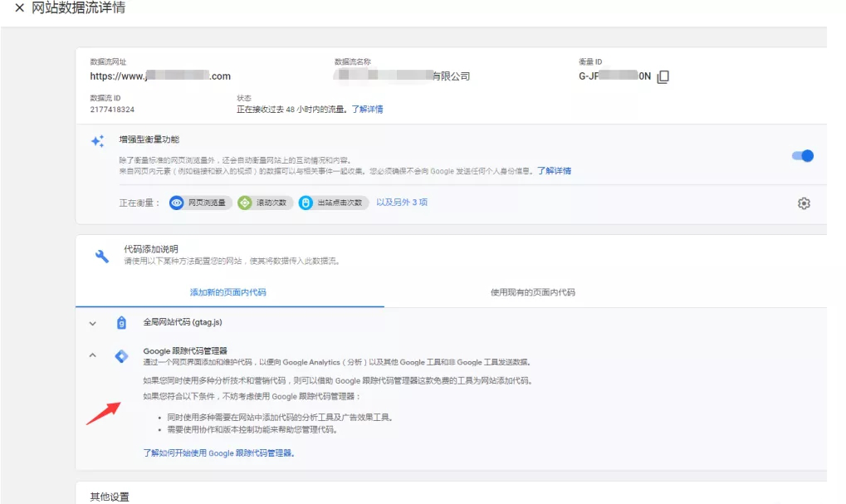Click the Google 跟踪代码管理器 heading

click(185, 350)
